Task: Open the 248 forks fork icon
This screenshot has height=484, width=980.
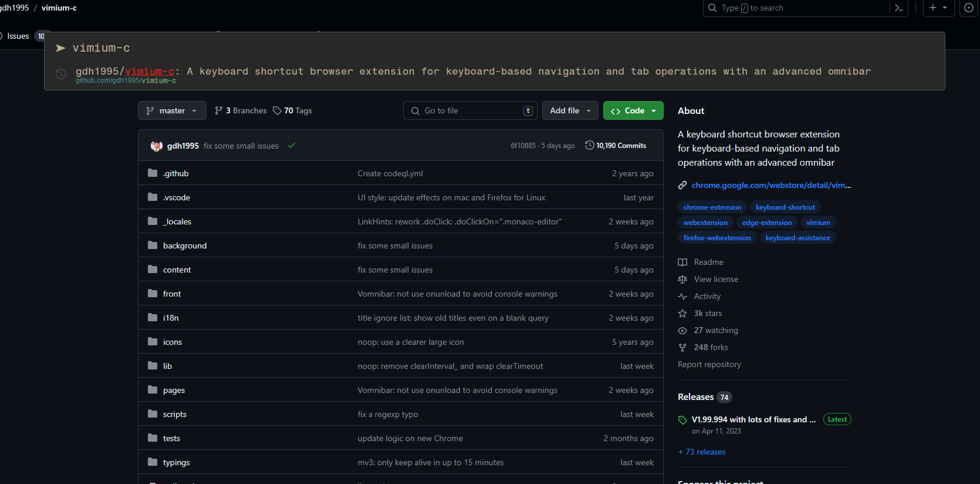Action: [682, 347]
